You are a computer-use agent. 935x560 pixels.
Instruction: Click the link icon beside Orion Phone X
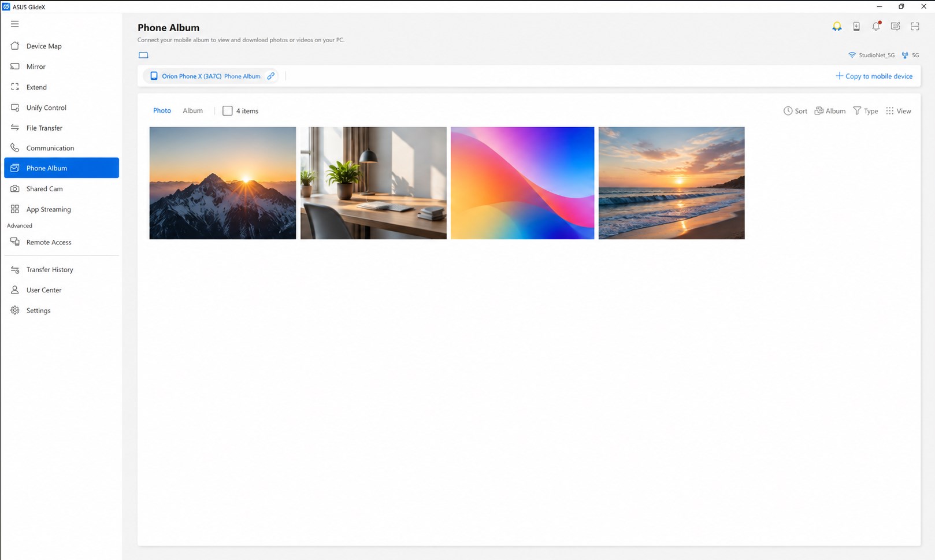click(270, 76)
